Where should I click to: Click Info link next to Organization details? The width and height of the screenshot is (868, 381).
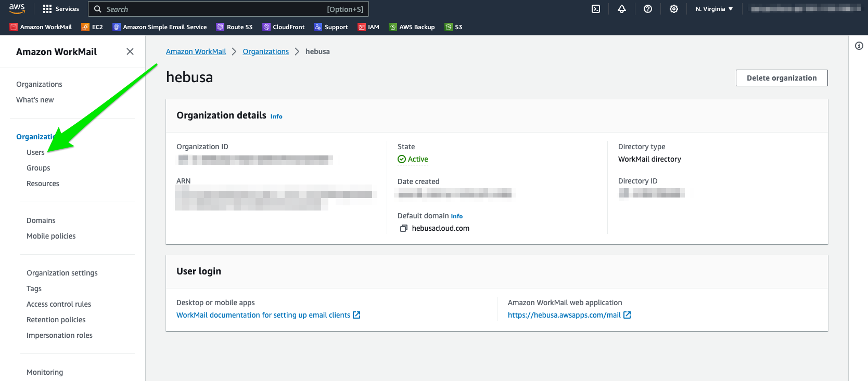click(276, 116)
